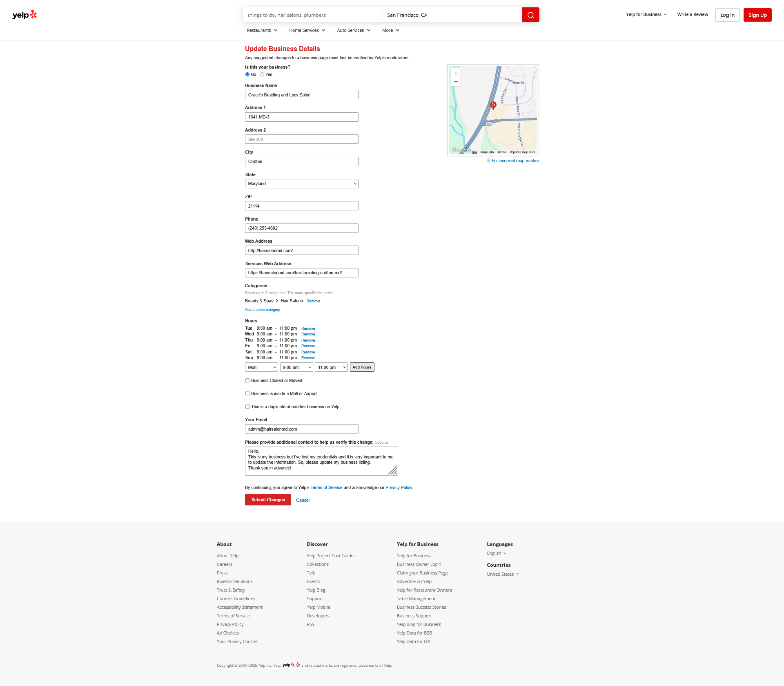Click the red search magnifier button
This screenshot has height=686, width=784.
(530, 15)
